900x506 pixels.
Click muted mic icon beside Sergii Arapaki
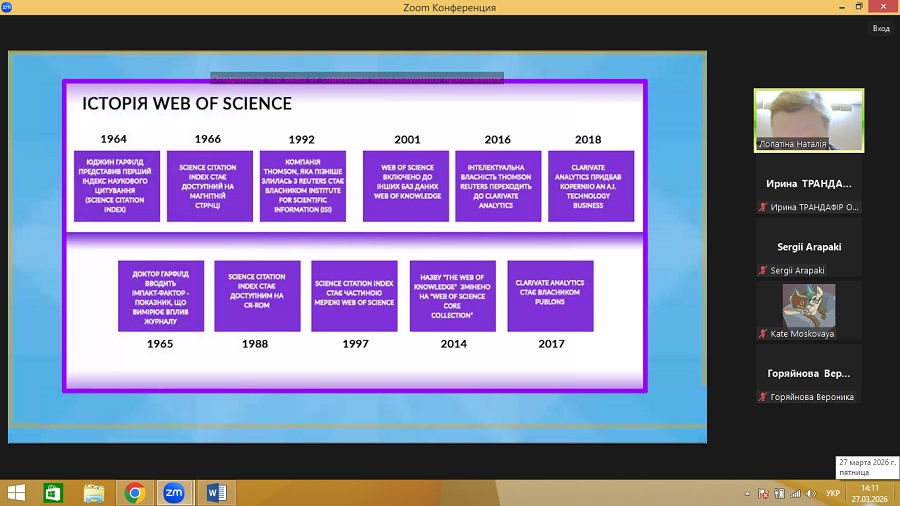pyautogui.click(x=762, y=271)
